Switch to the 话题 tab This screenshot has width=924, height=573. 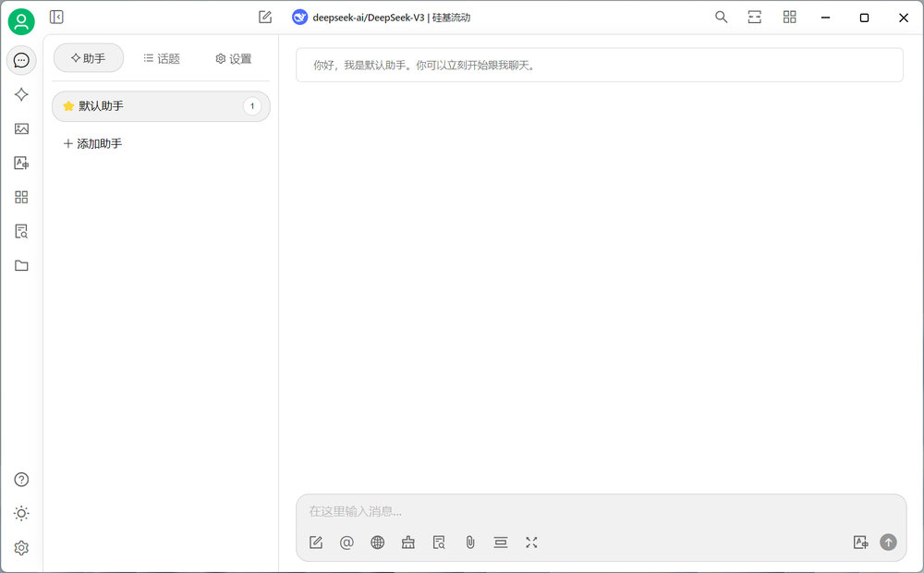pyautogui.click(x=162, y=57)
